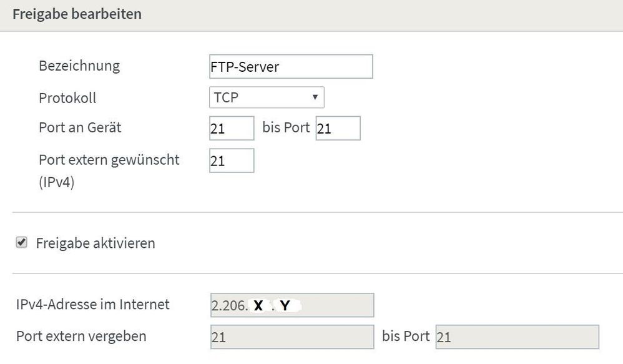Click the Port extern gewünscht input field
This screenshot has width=623, height=364.
click(232, 160)
